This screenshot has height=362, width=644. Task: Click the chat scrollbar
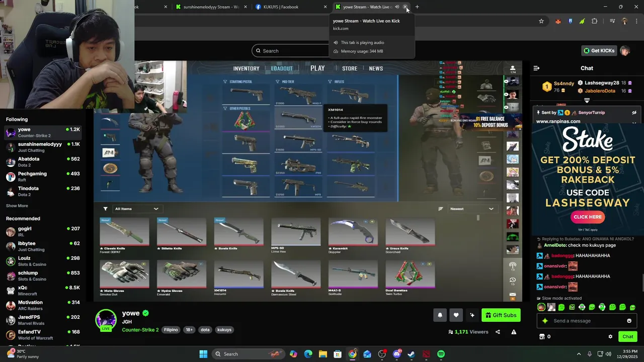(642, 283)
